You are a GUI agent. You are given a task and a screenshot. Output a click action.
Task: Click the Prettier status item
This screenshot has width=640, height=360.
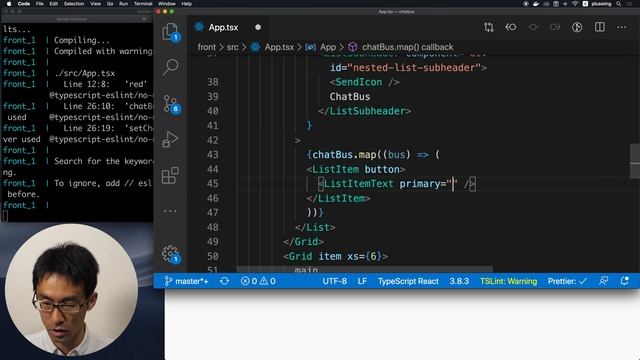tap(567, 281)
